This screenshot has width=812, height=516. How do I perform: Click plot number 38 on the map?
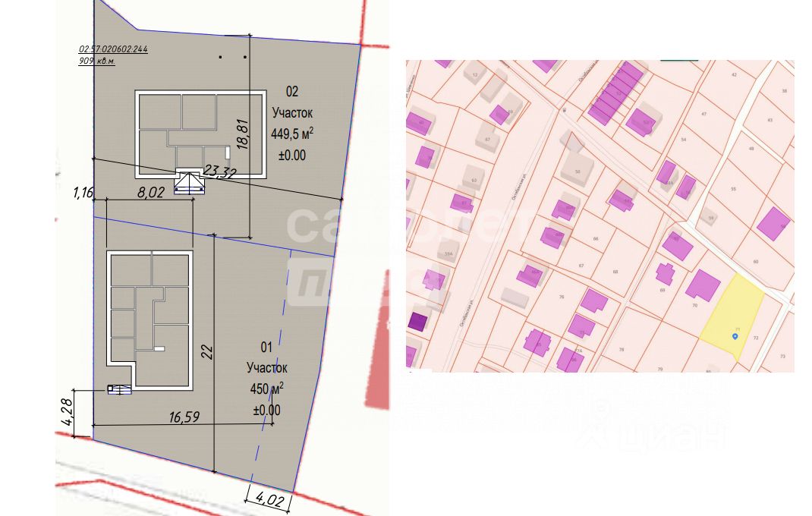click(x=784, y=91)
